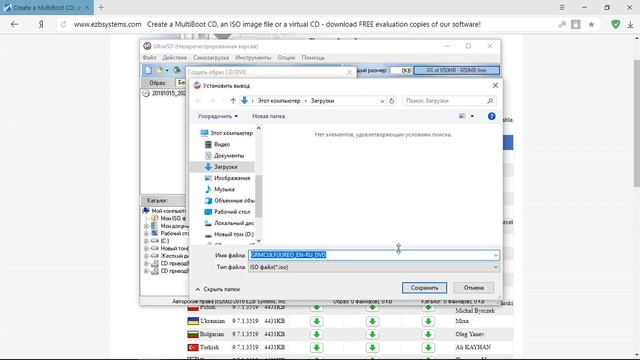640x360 pixels.
Task: Open the Файл menu in UltraISO
Action: tap(149, 58)
